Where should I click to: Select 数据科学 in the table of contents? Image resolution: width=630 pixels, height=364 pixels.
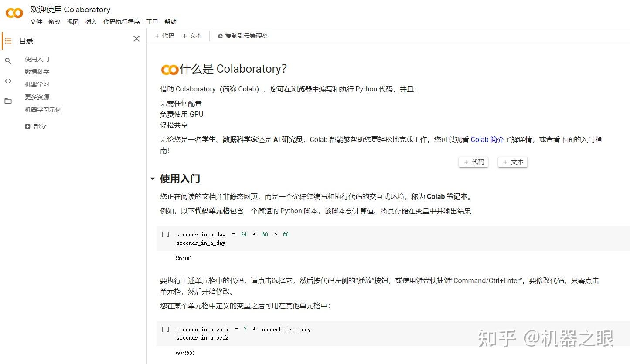click(x=37, y=71)
